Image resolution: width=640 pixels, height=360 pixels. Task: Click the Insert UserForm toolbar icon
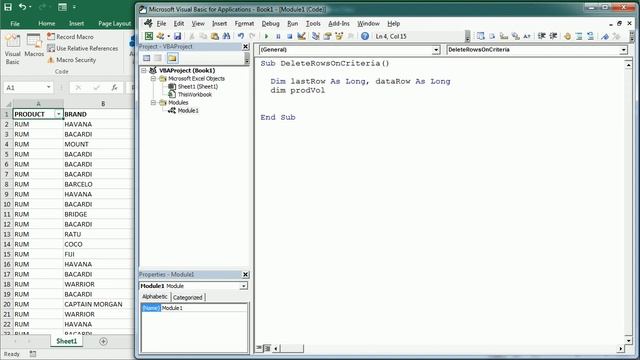pos(160,36)
